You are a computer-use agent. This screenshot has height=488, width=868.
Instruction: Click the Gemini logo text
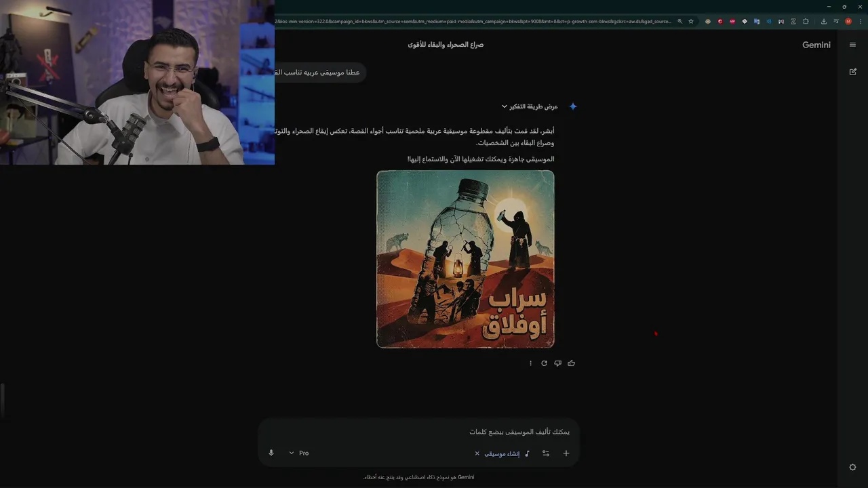[x=816, y=45]
